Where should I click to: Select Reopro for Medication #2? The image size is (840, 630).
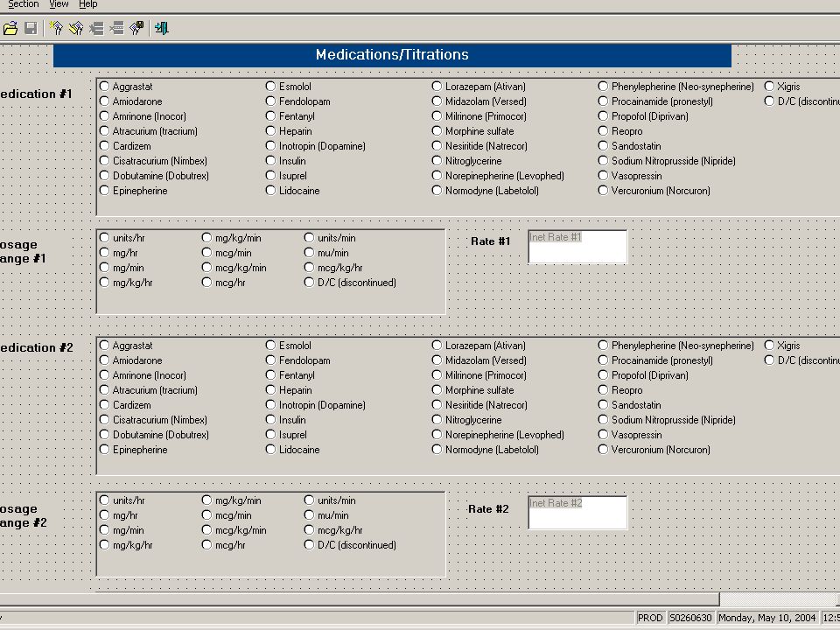(x=603, y=390)
